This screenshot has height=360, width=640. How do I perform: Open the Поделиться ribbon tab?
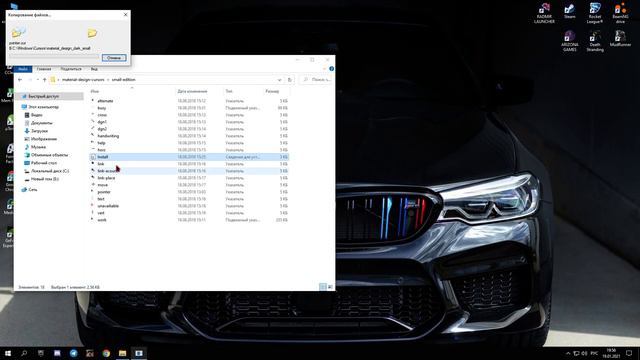[x=71, y=69]
